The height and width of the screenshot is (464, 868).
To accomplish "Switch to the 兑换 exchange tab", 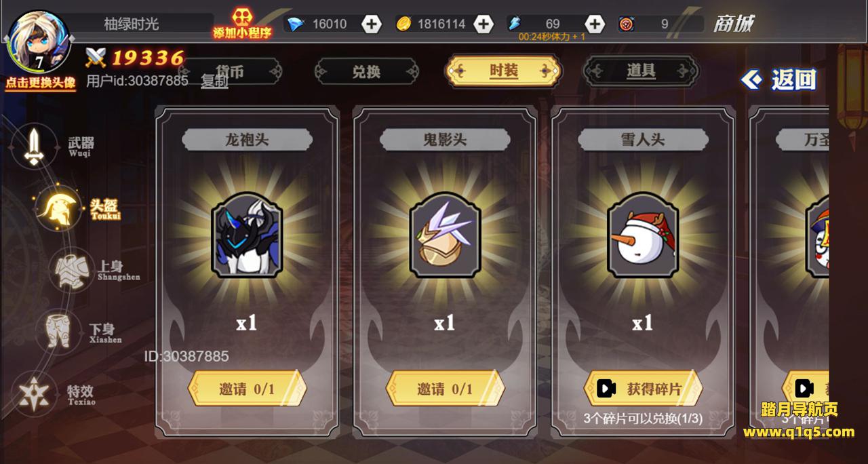I will [x=367, y=71].
